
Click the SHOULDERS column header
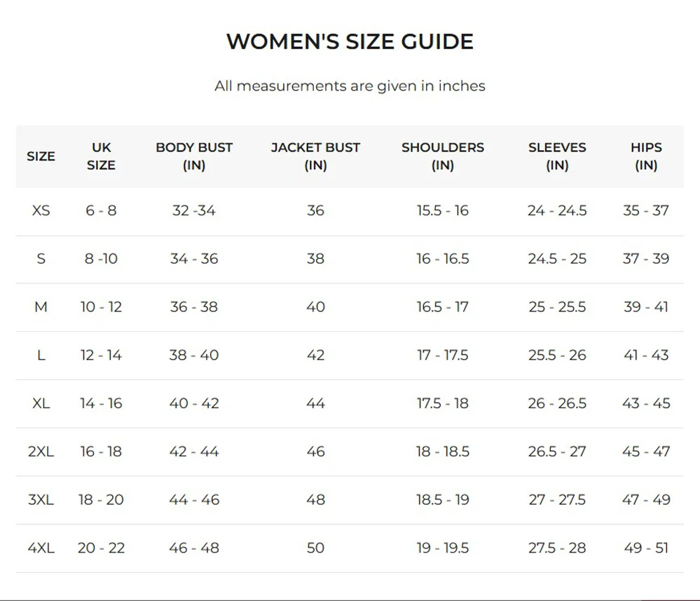click(442, 156)
